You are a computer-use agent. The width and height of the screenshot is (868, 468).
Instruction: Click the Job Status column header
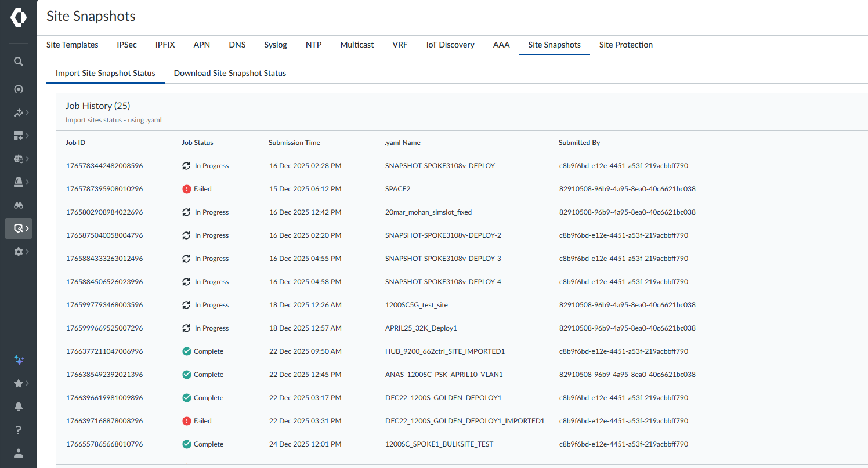197,143
